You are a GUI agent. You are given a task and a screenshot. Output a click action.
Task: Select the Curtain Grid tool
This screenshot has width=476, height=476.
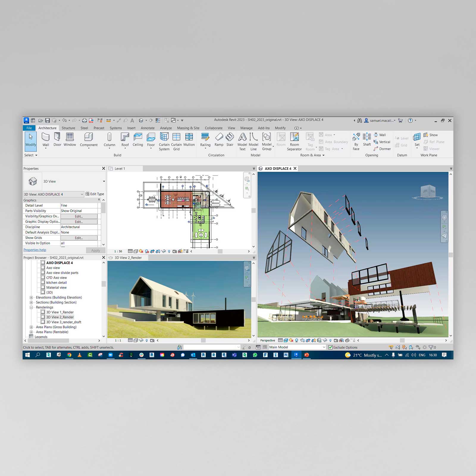(176, 142)
